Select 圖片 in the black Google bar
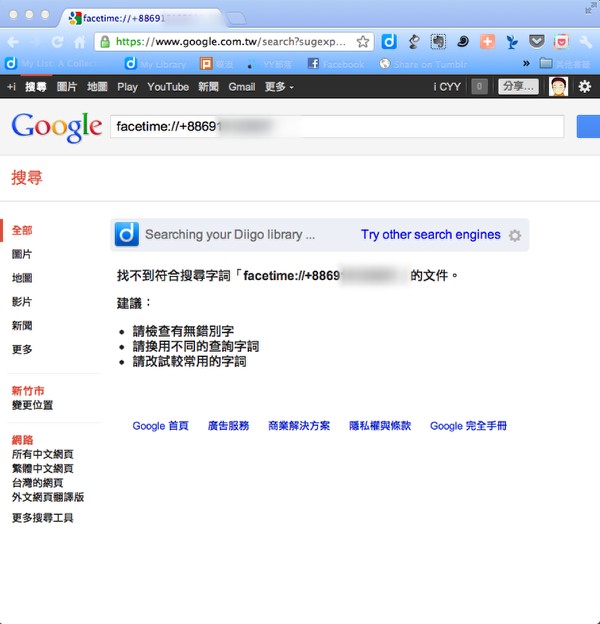This screenshot has height=624, width=600. (x=66, y=86)
